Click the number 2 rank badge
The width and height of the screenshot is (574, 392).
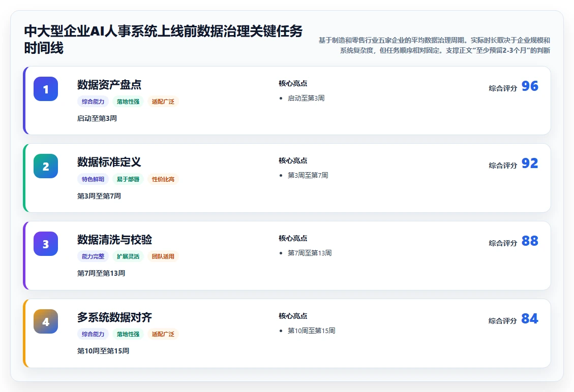coord(46,166)
